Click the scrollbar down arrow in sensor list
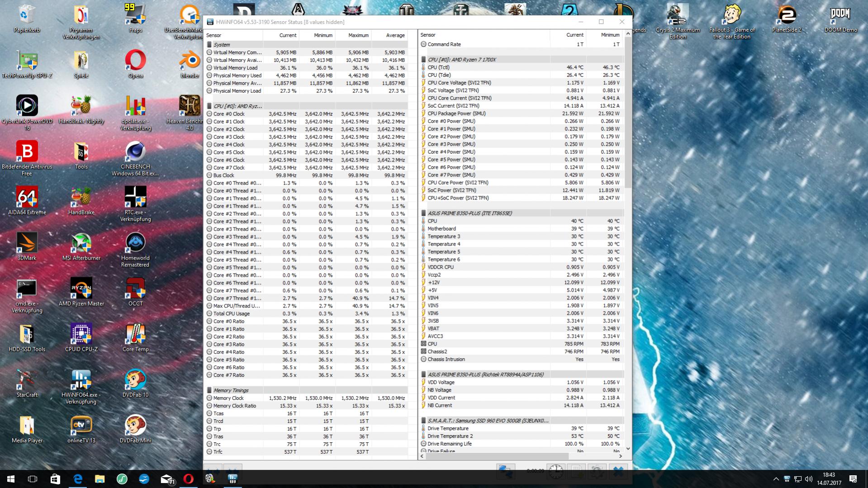 coord(628,449)
